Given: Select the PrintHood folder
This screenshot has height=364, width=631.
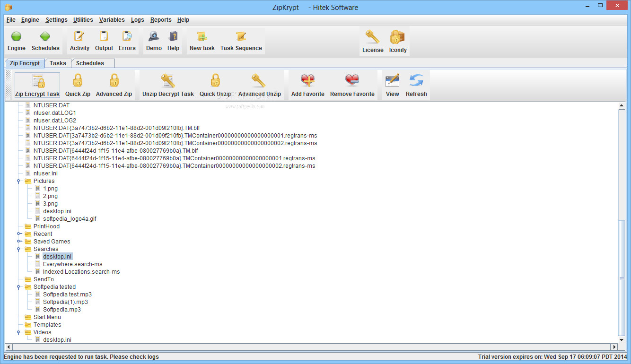Looking at the screenshot, I should [46, 226].
